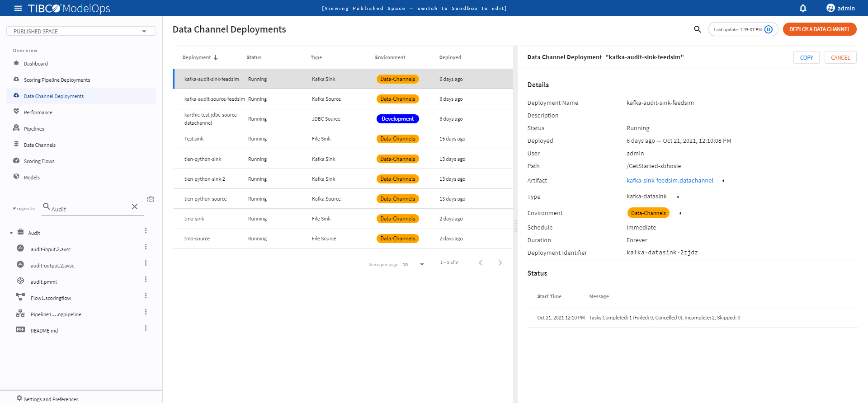Open the admin user account menu
Viewport: 868px width, 403px height.
point(840,8)
